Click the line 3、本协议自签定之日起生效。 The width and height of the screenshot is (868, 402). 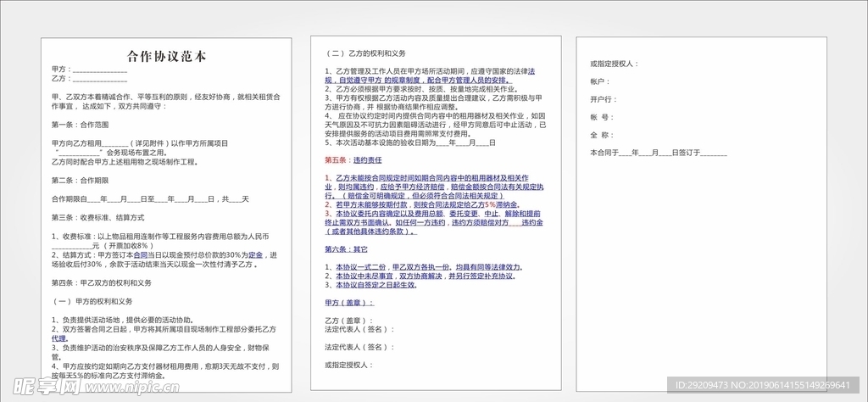tap(371, 285)
